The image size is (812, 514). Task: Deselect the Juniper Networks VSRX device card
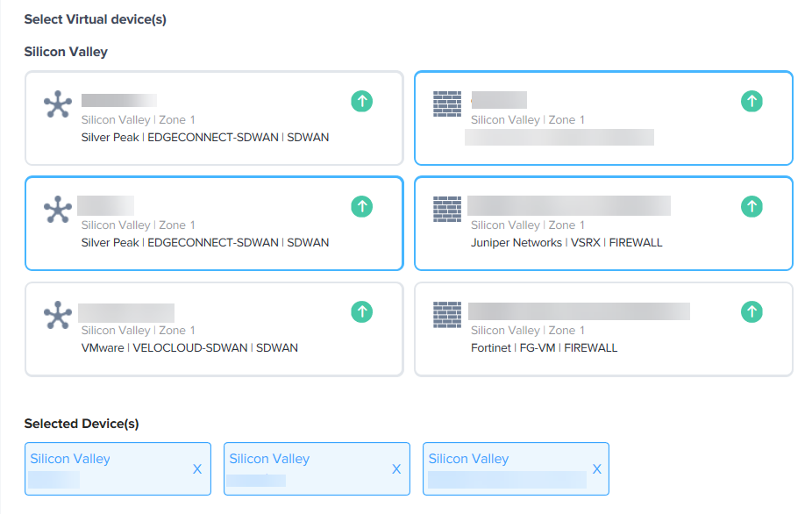[x=604, y=224]
